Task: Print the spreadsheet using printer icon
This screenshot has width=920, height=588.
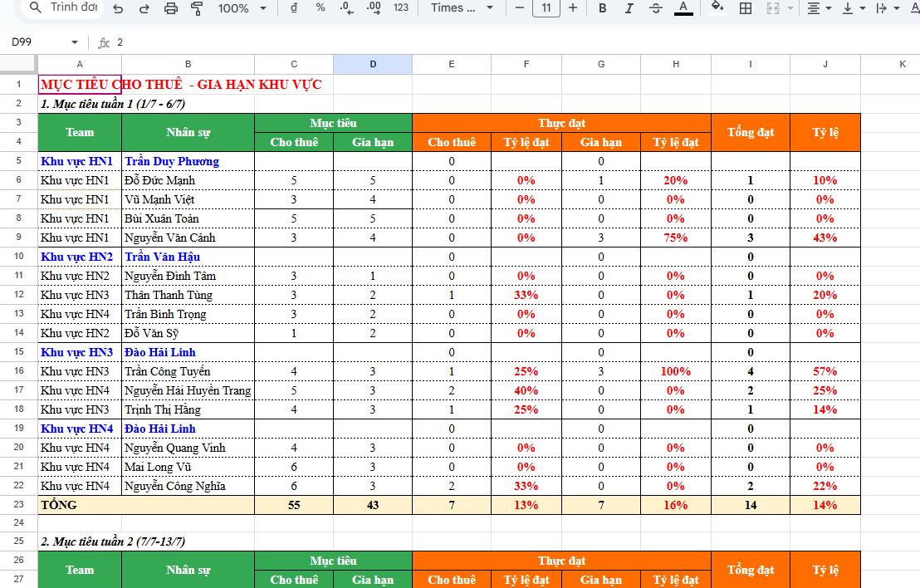Action: (x=171, y=8)
